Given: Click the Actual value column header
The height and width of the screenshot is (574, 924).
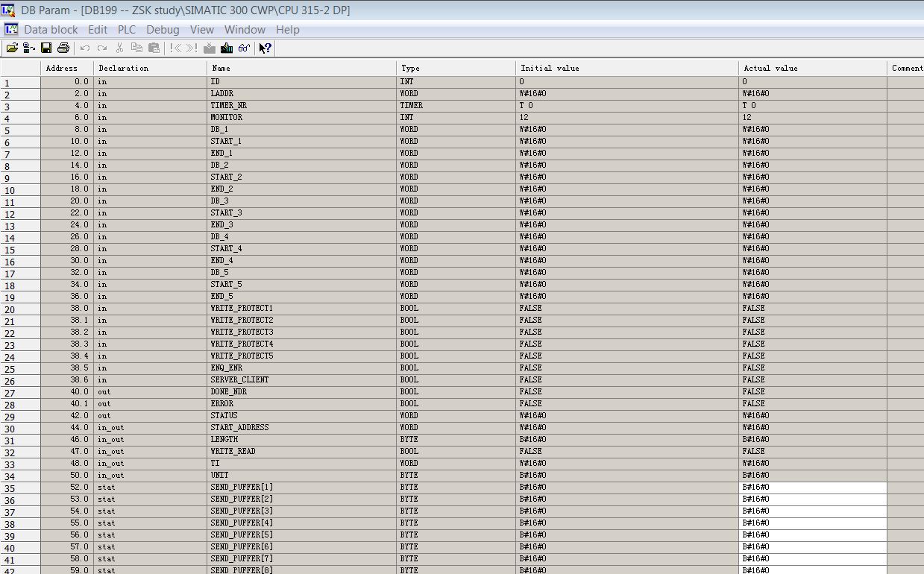Looking at the screenshot, I should coord(813,68).
